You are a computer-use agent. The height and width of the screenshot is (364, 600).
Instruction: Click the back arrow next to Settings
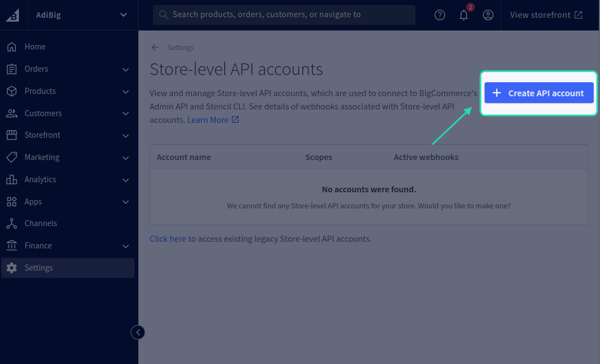click(x=155, y=47)
